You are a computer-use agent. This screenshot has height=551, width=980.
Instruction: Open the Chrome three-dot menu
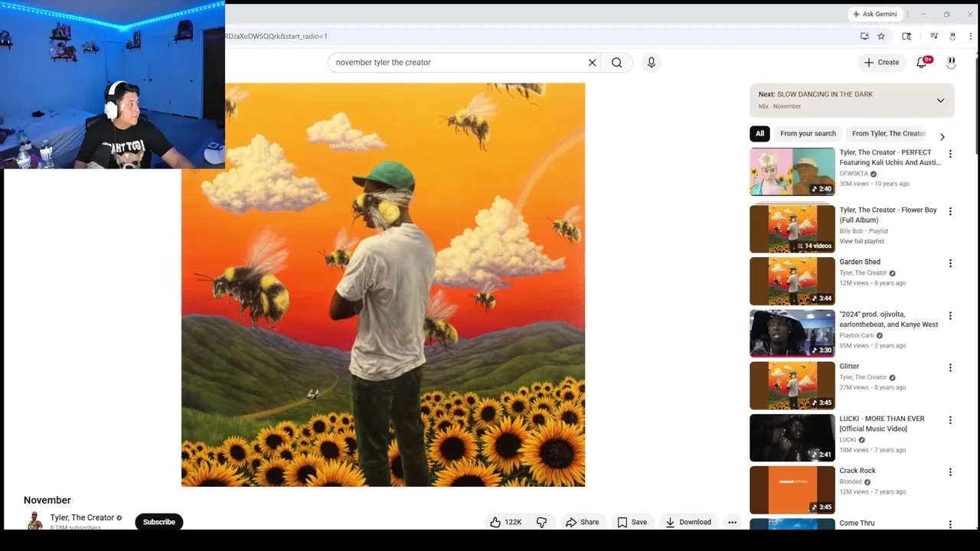click(970, 36)
